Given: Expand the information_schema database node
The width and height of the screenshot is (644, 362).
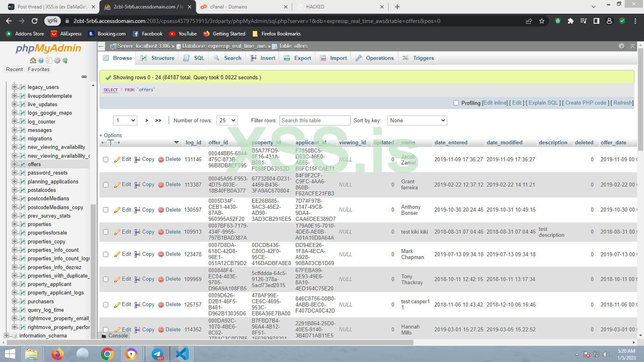Looking at the screenshot, I should 6,335.
